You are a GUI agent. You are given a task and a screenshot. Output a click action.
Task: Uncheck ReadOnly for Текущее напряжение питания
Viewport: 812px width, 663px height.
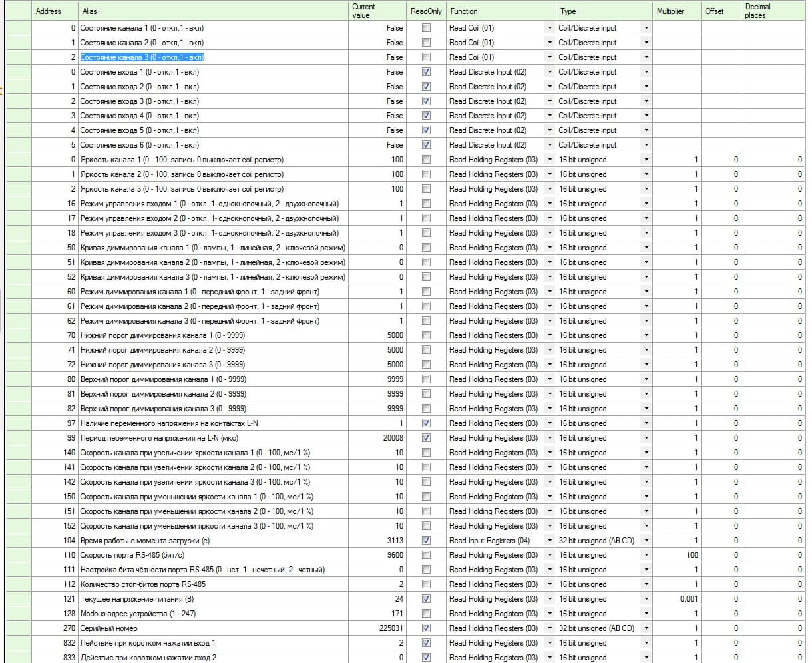[426, 599]
